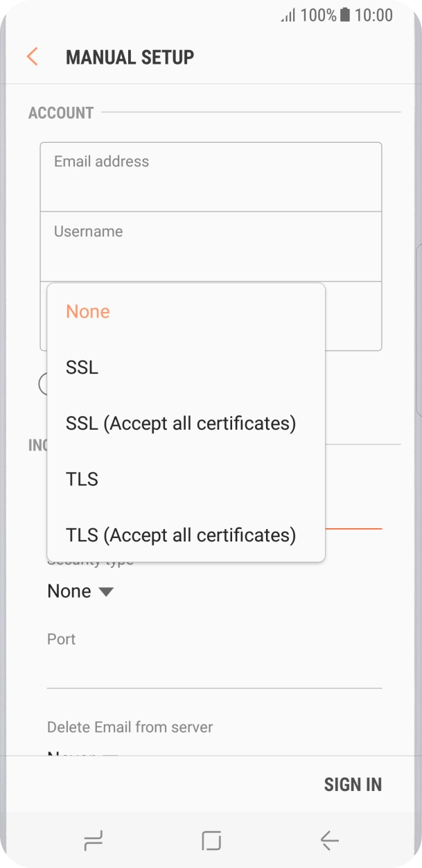Screen dimensions: 422x868
Task: Toggle the round checkbox below the account box
Action: pyautogui.click(x=43, y=384)
